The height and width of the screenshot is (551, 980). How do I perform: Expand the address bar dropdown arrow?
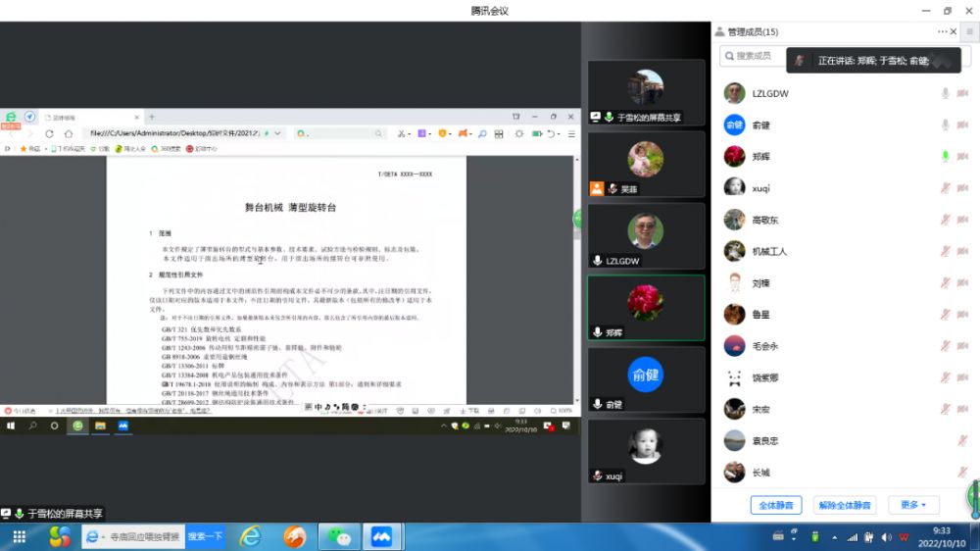(x=277, y=133)
